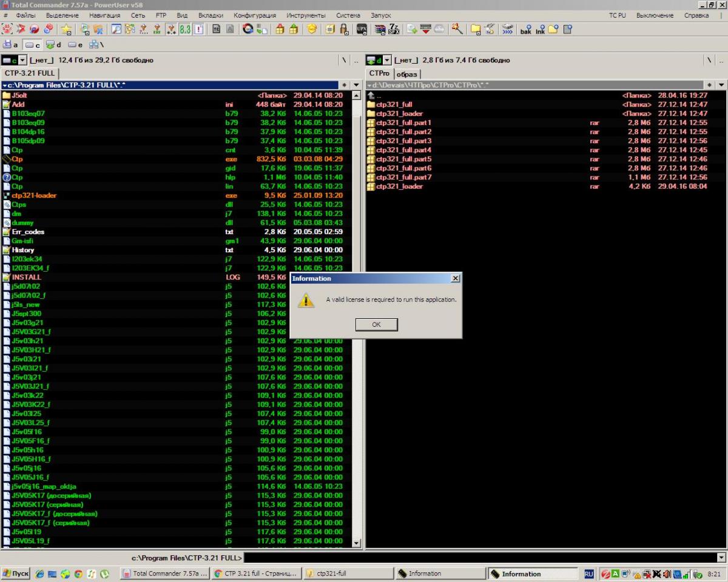Click left panel favorites asterisk button
This screenshot has height=582, width=728.
345,85
